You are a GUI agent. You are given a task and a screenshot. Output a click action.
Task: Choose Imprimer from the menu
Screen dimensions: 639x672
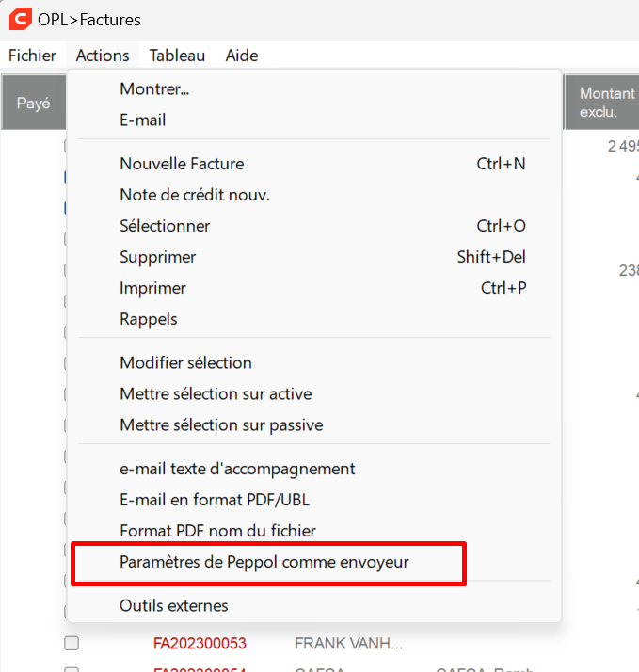tap(314, 288)
